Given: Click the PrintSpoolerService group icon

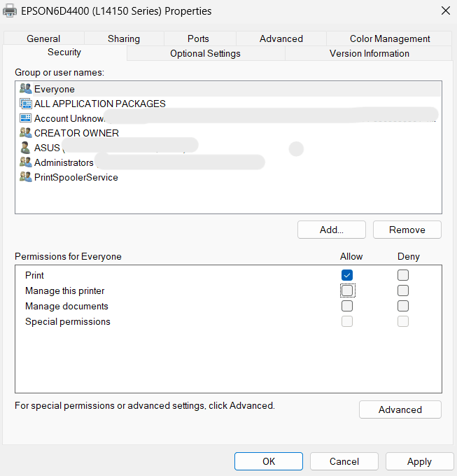Looking at the screenshot, I should [x=25, y=177].
